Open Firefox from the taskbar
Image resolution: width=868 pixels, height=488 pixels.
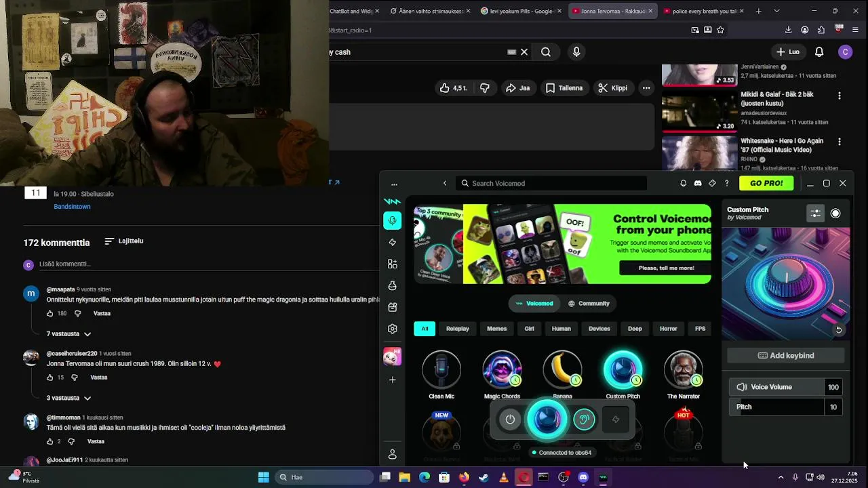pos(464,477)
